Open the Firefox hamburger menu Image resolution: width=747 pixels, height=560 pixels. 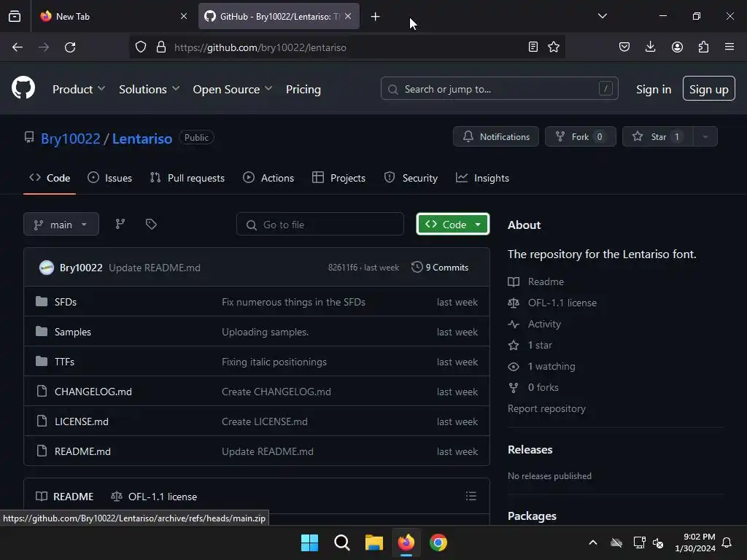(729, 47)
